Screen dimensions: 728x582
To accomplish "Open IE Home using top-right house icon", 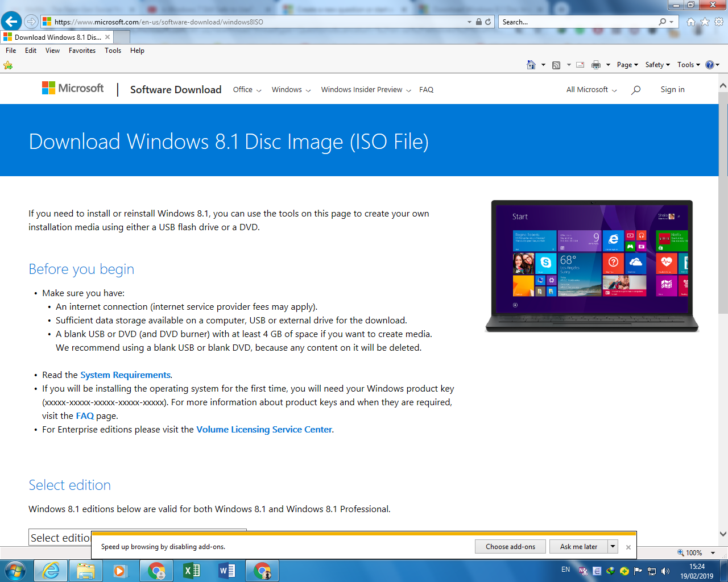I will (691, 22).
